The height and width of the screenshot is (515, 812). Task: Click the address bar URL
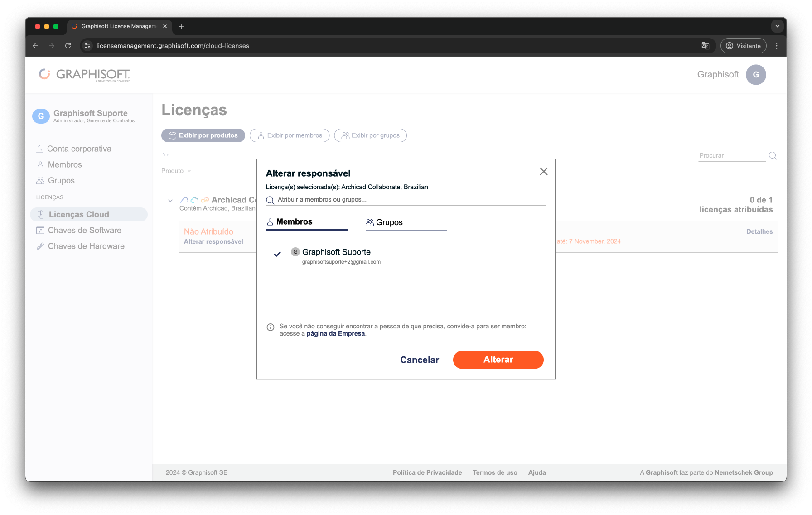coord(173,46)
